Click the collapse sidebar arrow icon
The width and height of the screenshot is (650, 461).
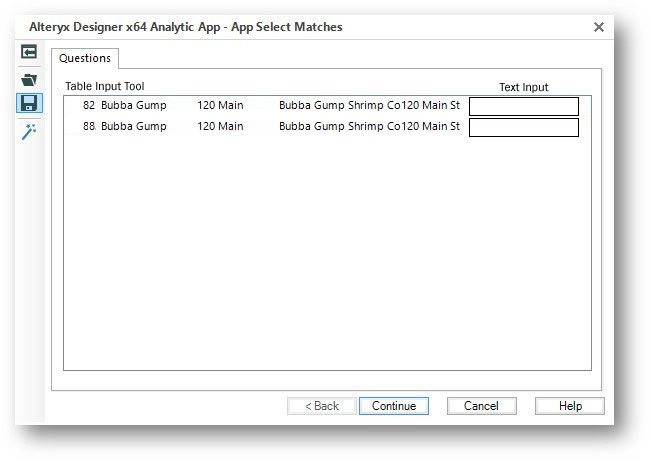coord(29,52)
